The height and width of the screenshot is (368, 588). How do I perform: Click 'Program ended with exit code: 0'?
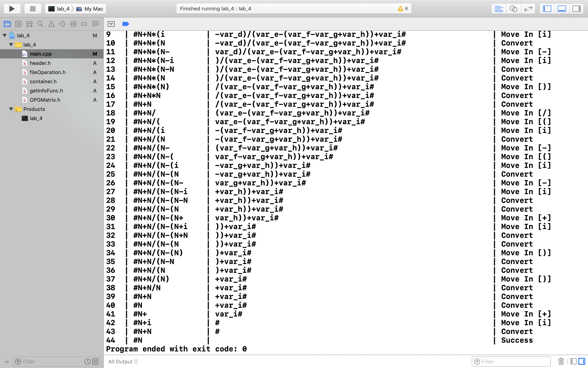click(x=176, y=349)
